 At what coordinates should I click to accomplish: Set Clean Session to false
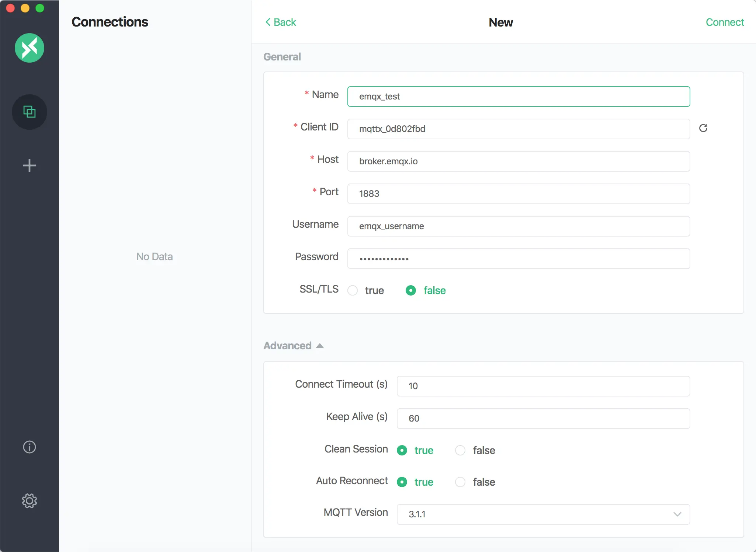coord(460,450)
